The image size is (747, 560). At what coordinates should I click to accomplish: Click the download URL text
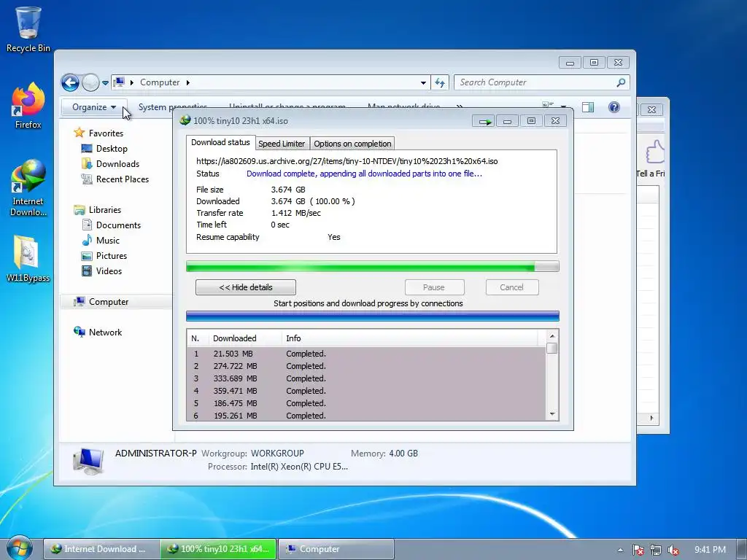[347, 161]
